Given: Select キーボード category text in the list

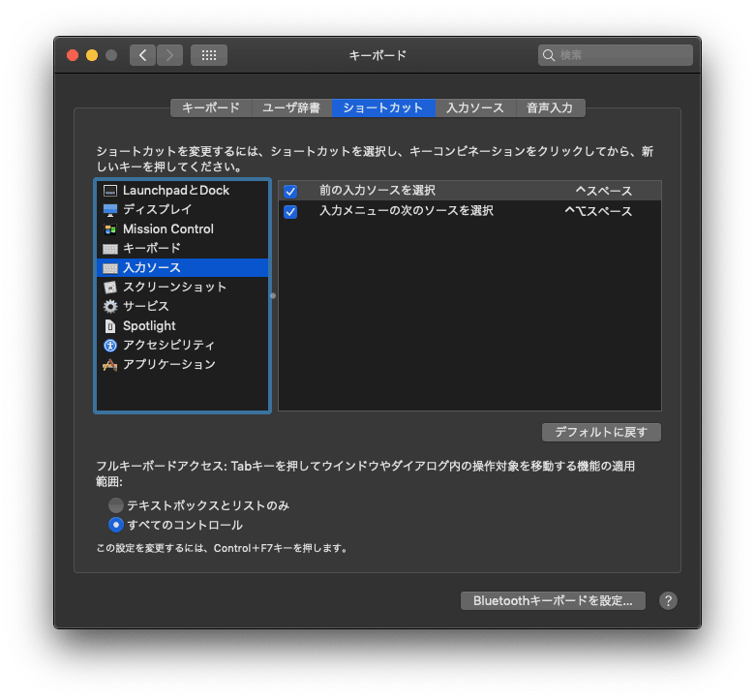Looking at the screenshot, I should (152, 248).
